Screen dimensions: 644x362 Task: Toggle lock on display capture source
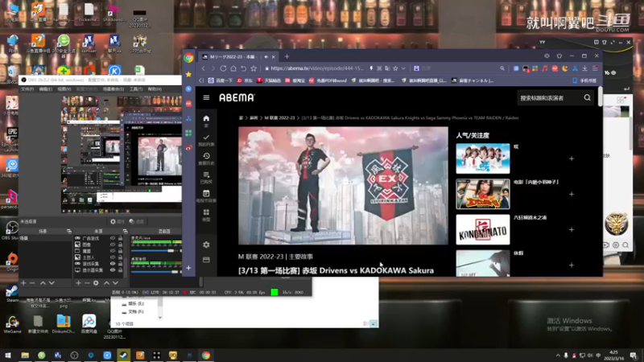pos(120,270)
